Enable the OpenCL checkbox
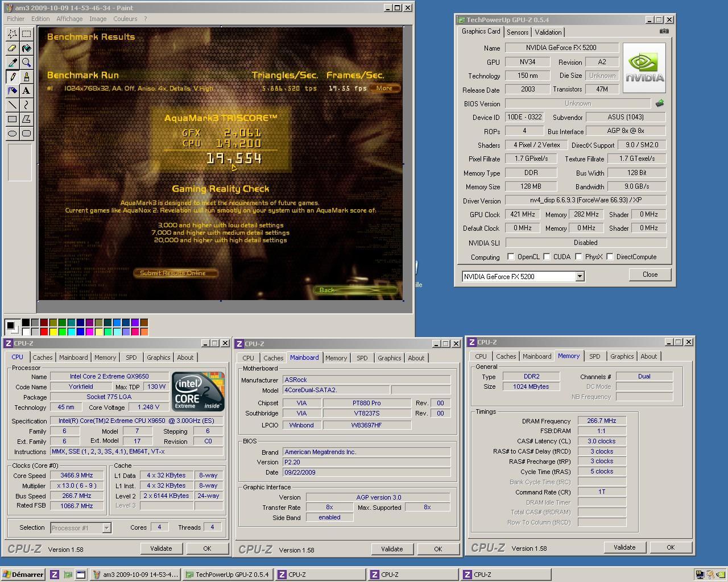Image resolution: width=728 pixels, height=582 pixels. point(511,257)
